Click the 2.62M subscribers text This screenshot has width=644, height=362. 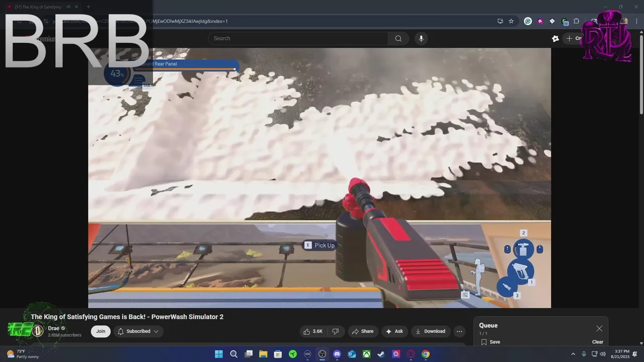coord(64,335)
